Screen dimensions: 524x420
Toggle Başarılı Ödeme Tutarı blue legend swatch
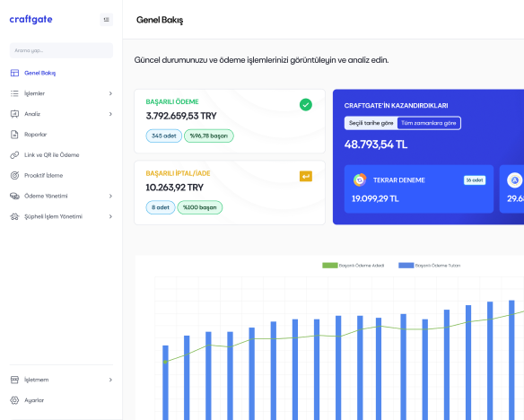[x=406, y=266]
